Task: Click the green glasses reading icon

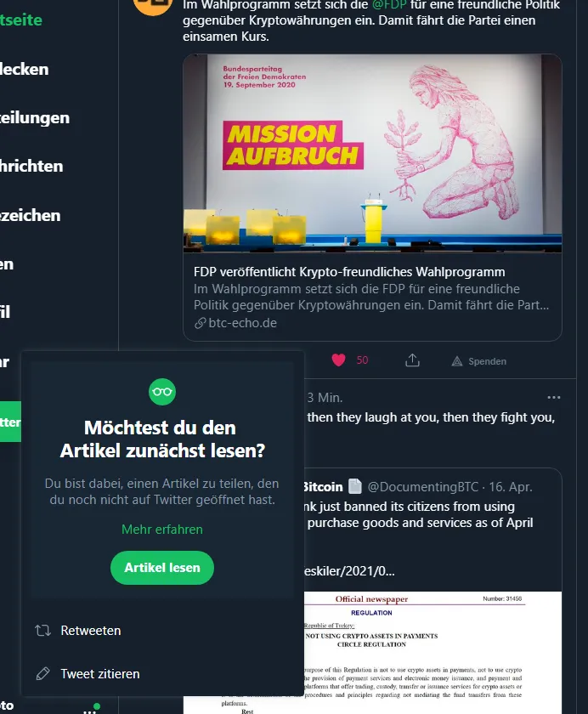Action: (162, 392)
